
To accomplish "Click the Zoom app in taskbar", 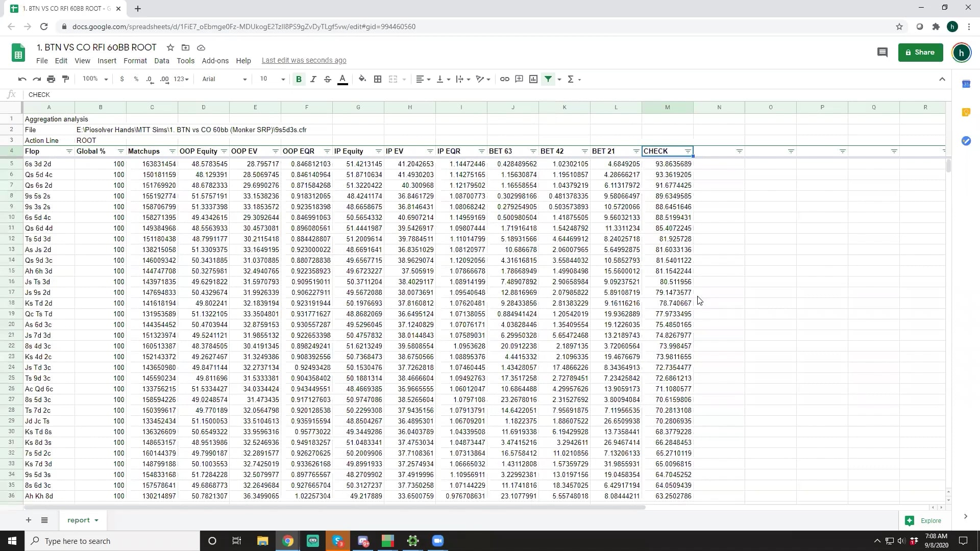I will [x=437, y=541].
